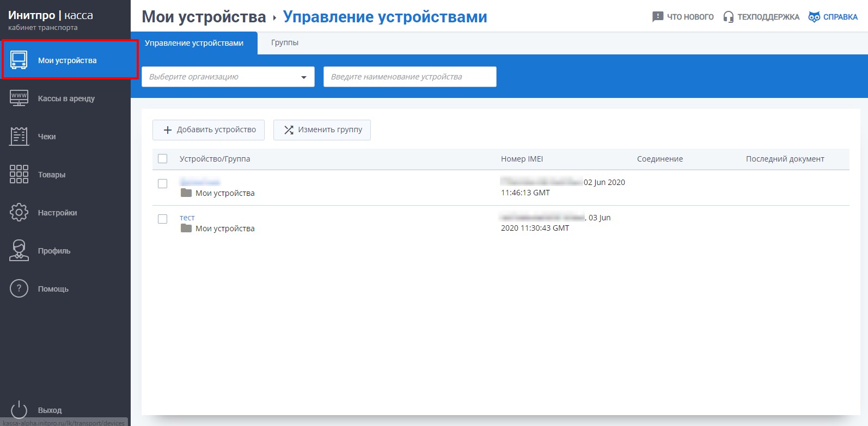Select Помощь menu label
The width and height of the screenshot is (868, 426).
tap(53, 289)
